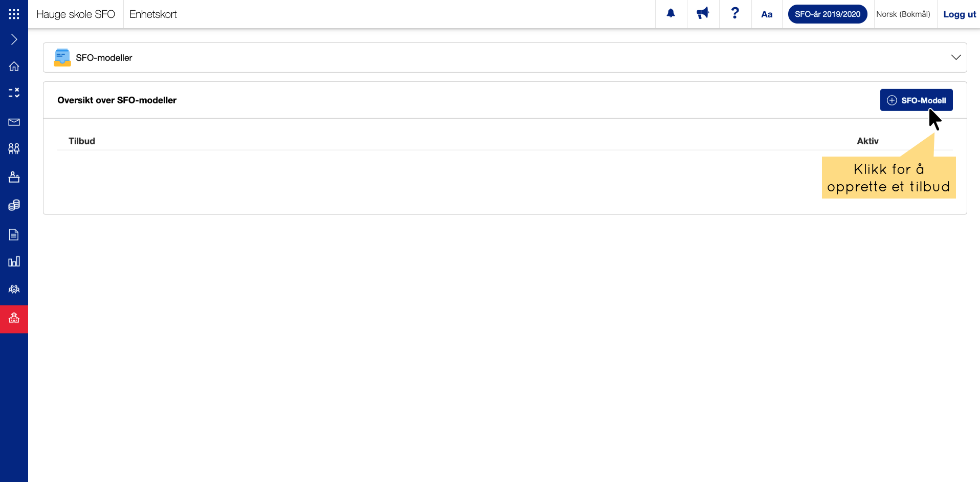Image resolution: width=980 pixels, height=482 pixels.
Task: Open the app grid menu icon
Action: (x=14, y=14)
